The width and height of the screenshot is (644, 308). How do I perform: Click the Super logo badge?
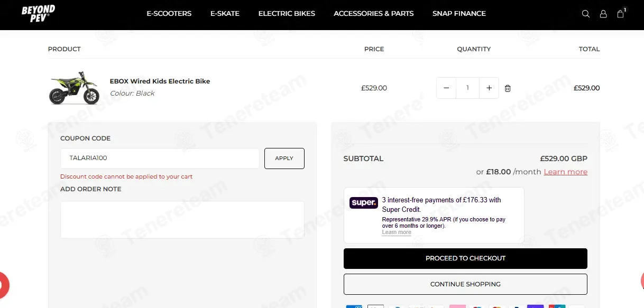click(x=364, y=203)
